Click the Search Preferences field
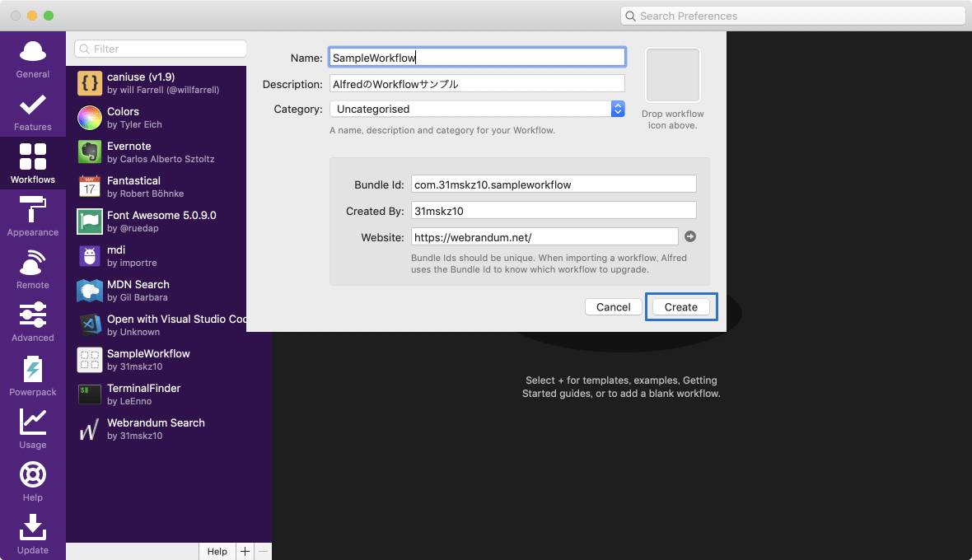 [792, 15]
